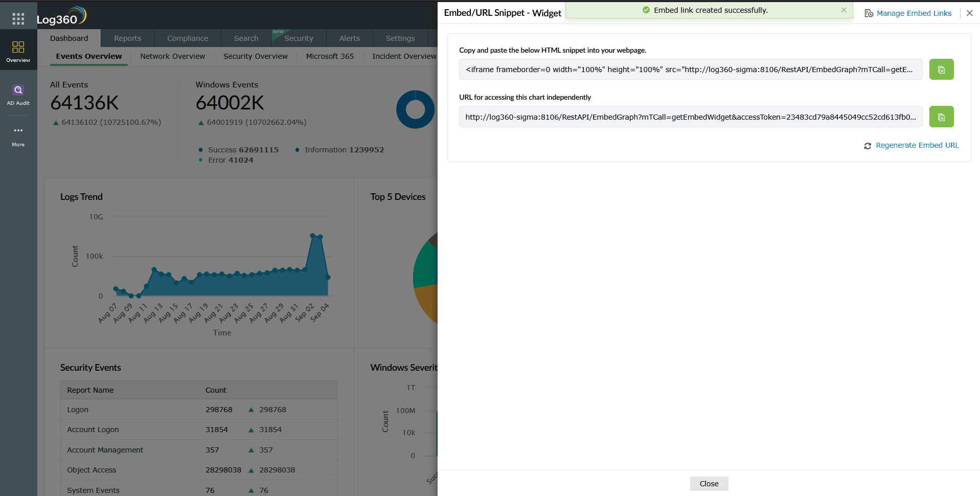This screenshot has height=496, width=980.
Task: Select the Network Overview sub-tab
Action: point(172,56)
